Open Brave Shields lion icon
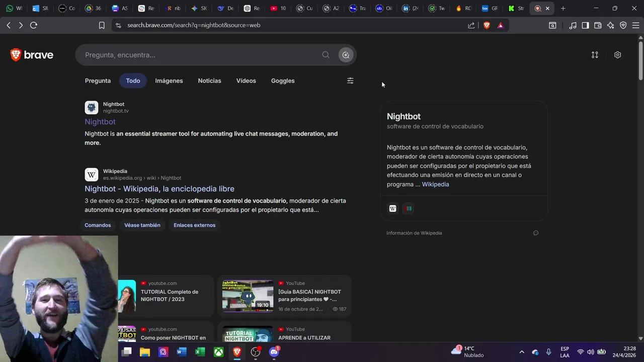Image resolution: width=644 pixels, height=362 pixels. pos(487,25)
